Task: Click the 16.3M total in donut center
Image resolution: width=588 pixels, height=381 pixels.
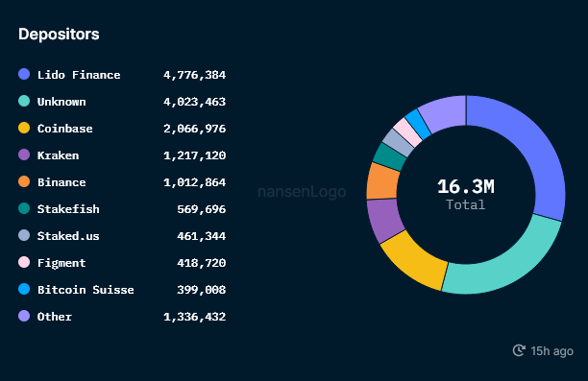Action: 466,186
